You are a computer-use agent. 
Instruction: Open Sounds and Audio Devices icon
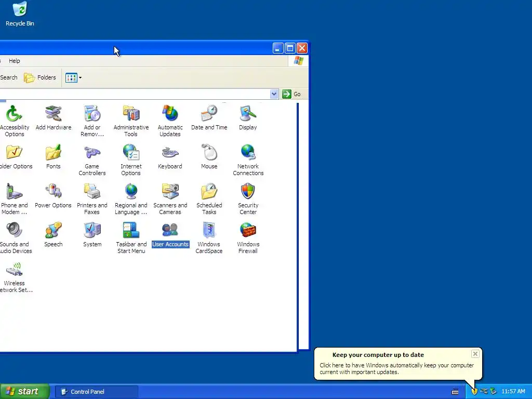(x=15, y=238)
